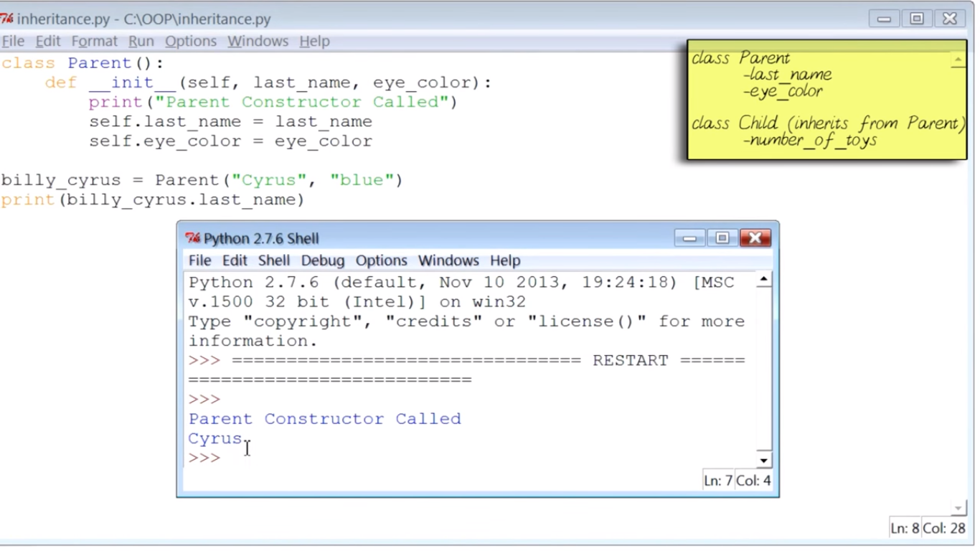Open Format menu in inheritance.py editor

pyautogui.click(x=94, y=42)
